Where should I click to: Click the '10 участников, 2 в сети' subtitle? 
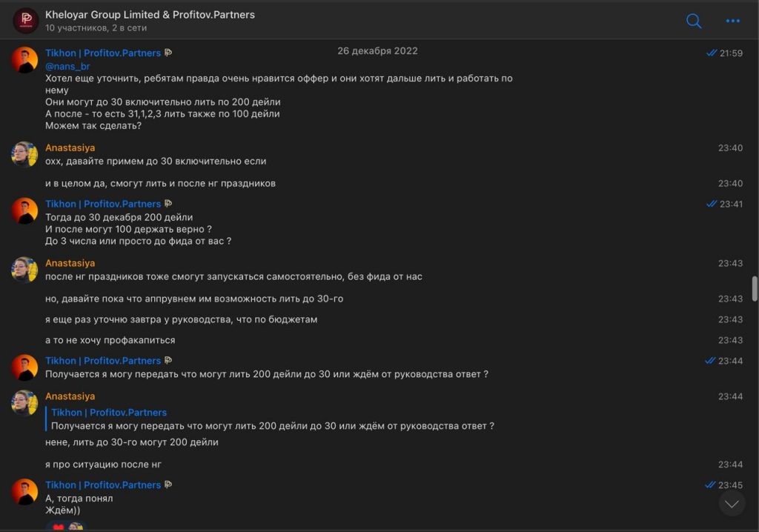(96, 28)
